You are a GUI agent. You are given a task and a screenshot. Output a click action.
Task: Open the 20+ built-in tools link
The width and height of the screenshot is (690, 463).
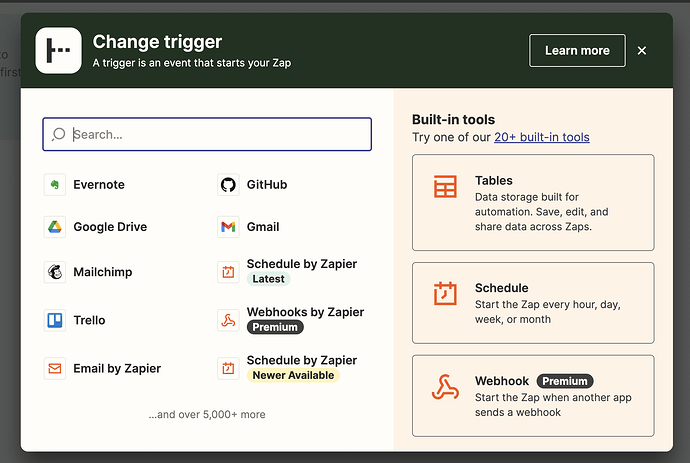[x=542, y=137]
